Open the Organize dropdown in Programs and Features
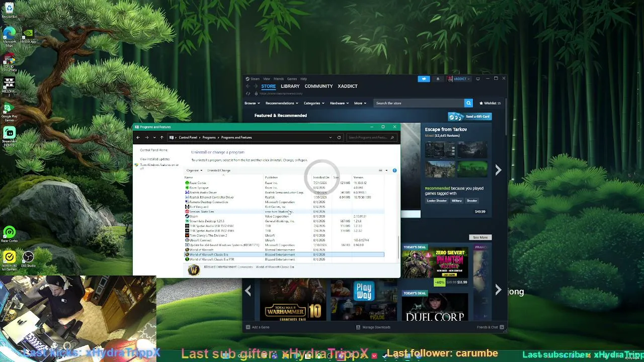Screen dimensions: 644x362 click(x=194, y=170)
